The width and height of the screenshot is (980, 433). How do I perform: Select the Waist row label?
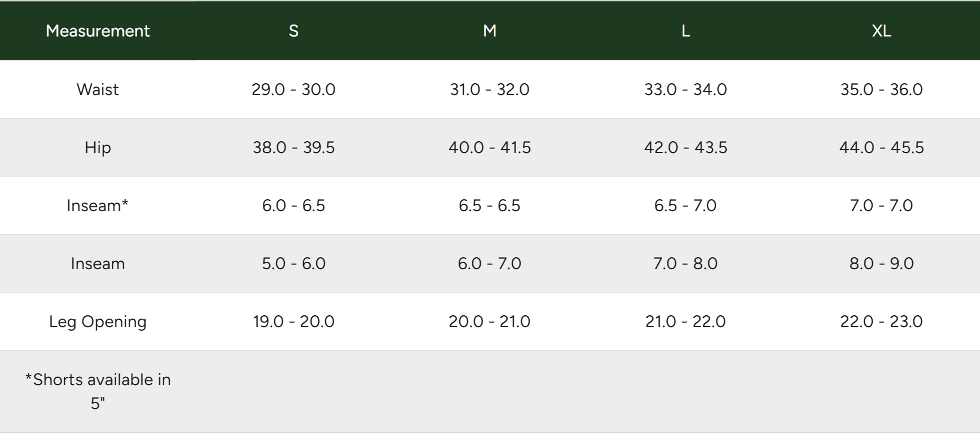98,90
